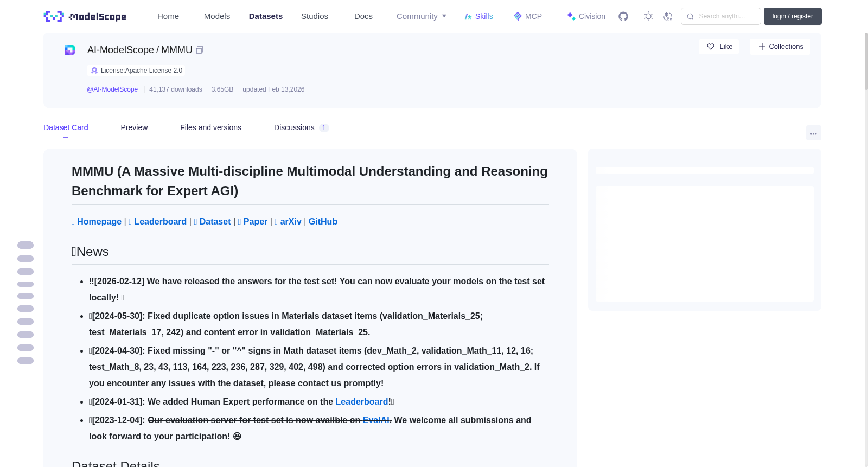Open the Leaderboard link beside Homepage
868x467 pixels.
[x=158, y=221]
